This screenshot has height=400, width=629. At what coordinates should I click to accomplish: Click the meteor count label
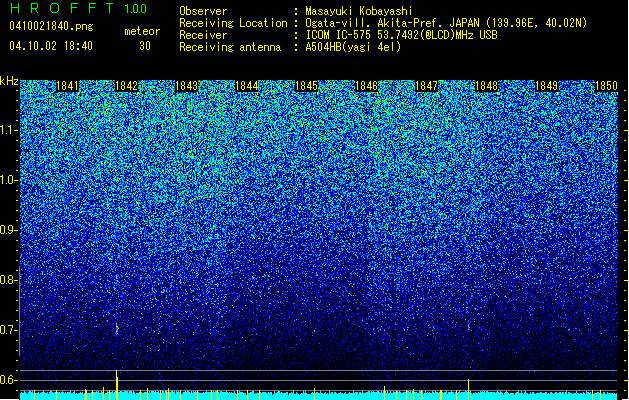pos(142,31)
